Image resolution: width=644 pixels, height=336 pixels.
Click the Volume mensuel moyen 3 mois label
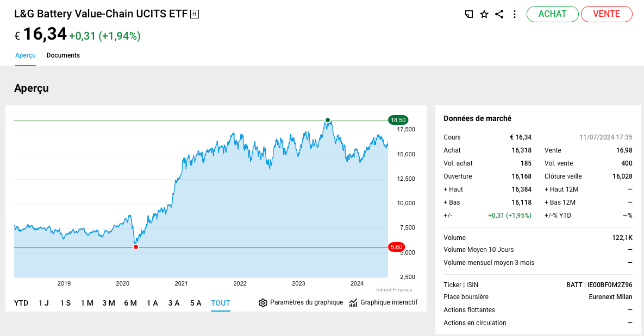coord(489,263)
